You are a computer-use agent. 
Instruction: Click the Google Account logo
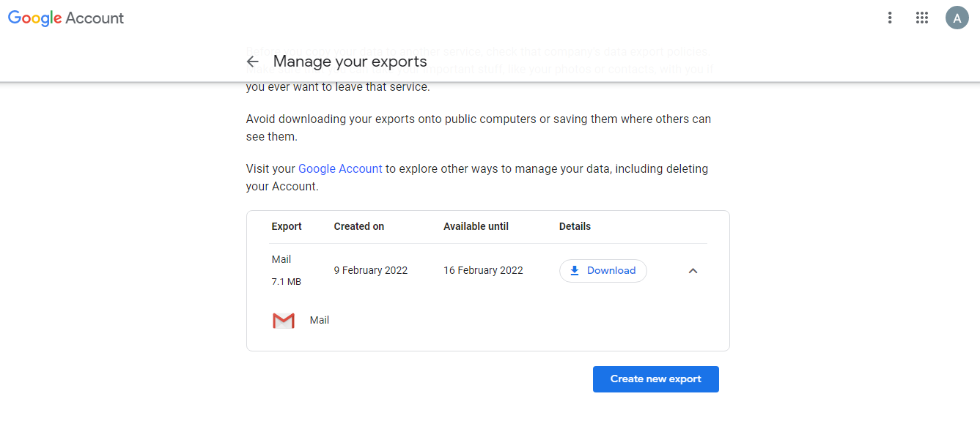click(x=66, y=18)
